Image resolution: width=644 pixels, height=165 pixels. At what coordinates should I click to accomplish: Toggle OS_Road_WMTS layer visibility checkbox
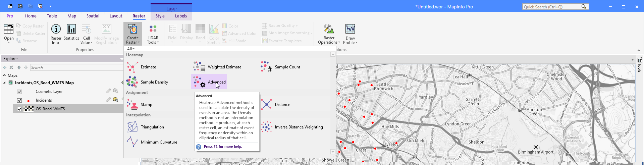19,109
